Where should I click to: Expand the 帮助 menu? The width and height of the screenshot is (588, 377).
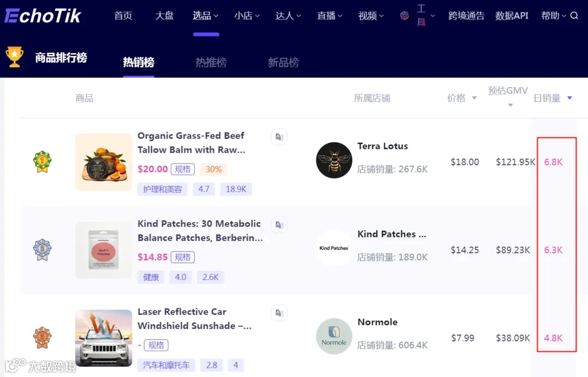coord(554,16)
